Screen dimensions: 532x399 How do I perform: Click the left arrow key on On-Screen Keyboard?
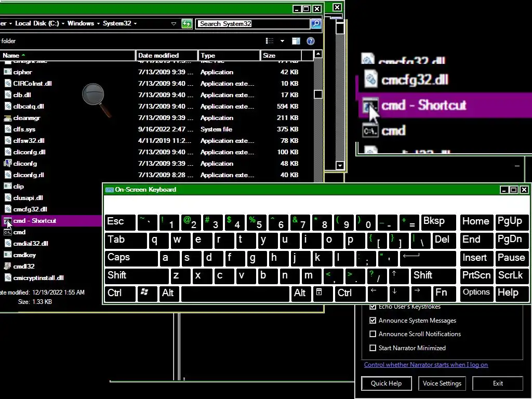377,293
